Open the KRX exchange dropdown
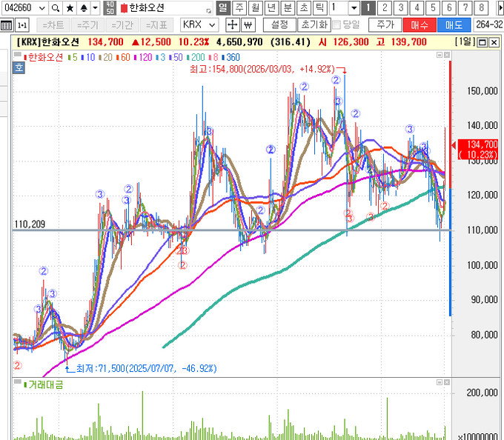The height and width of the screenshot is (440, 504). [199, 24]
